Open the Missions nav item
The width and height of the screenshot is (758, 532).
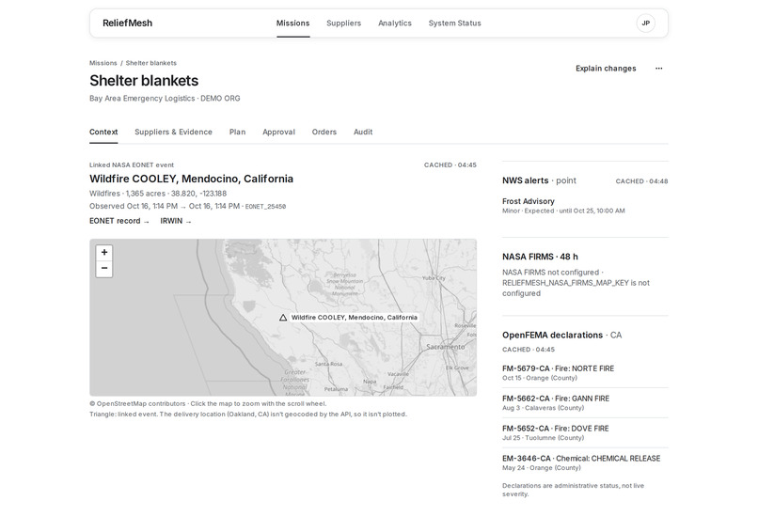pos(293,23)
